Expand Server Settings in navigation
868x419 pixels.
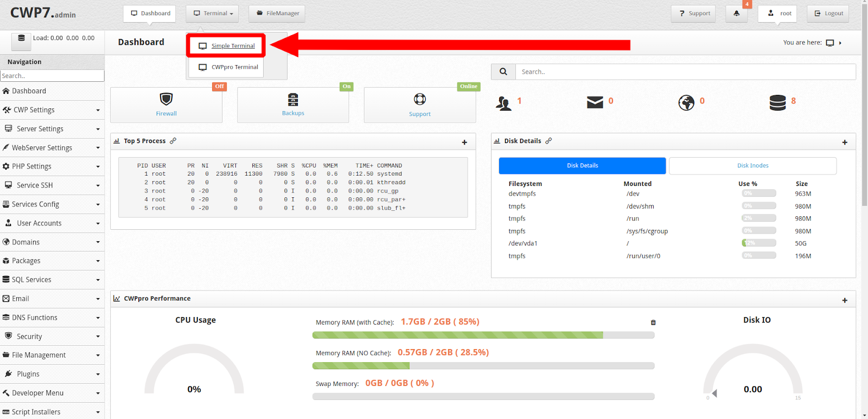click(x=52, y=129)
